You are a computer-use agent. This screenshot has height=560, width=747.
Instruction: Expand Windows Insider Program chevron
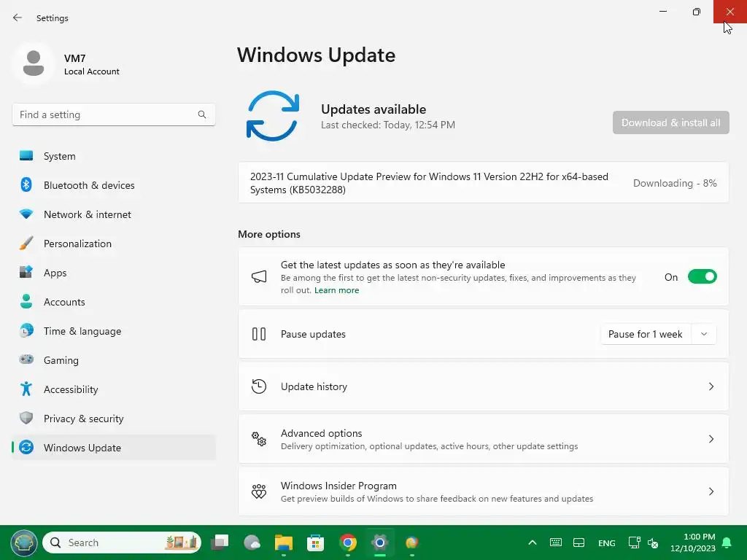point(711,491)
